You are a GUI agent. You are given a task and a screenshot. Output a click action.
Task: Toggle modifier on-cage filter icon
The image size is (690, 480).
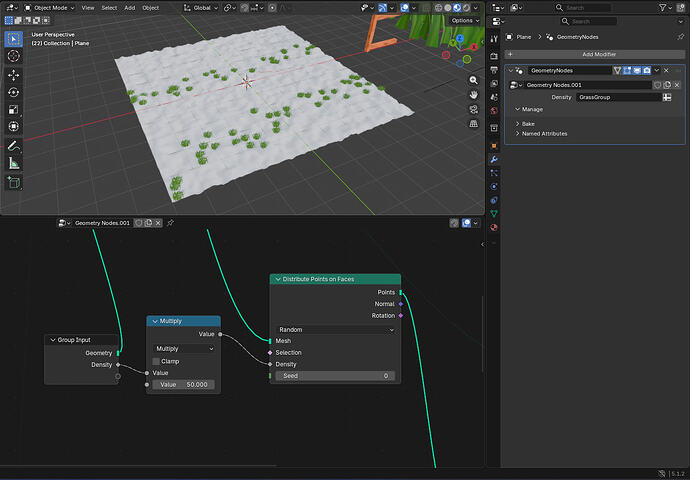[617, 70]
